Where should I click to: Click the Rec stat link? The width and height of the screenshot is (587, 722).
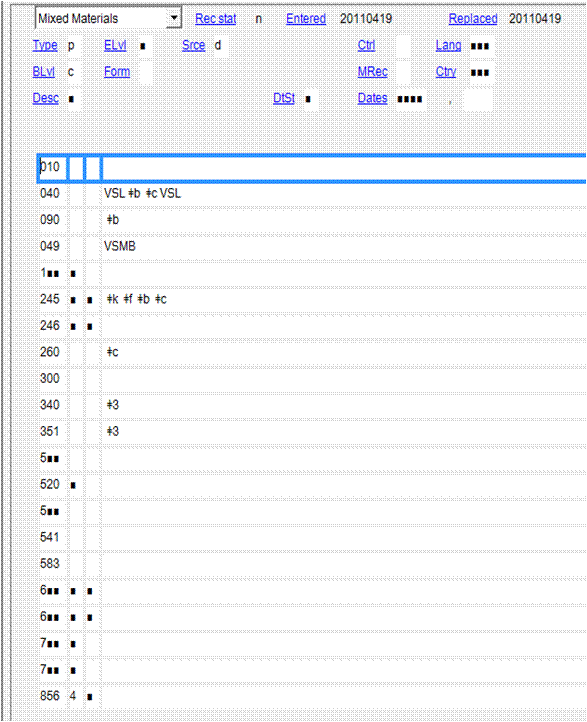coord(215,19)
